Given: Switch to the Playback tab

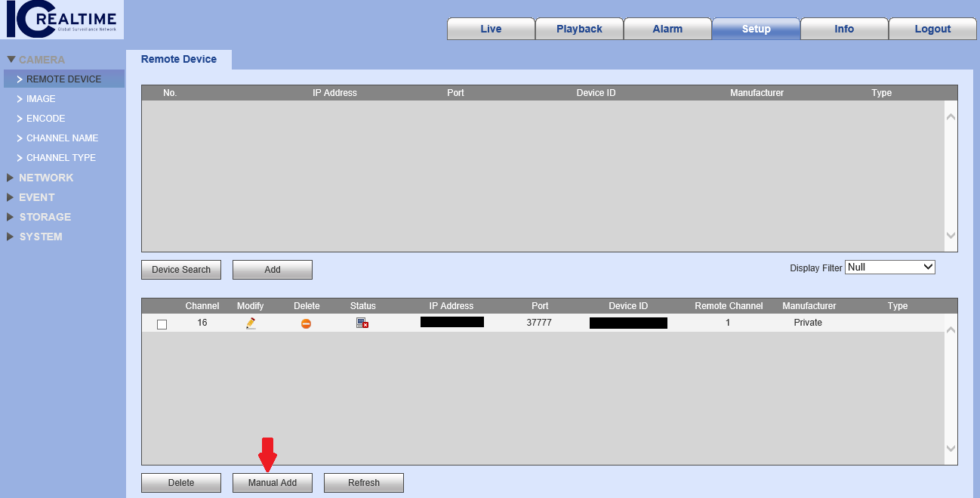Looking at the screenshot, I should (x=579, y=29).
